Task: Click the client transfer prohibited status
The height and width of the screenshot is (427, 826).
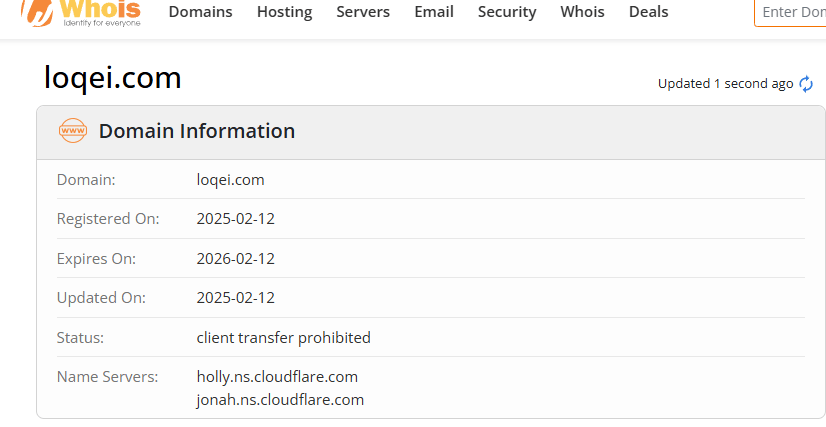Action: (x=283, y=337)
